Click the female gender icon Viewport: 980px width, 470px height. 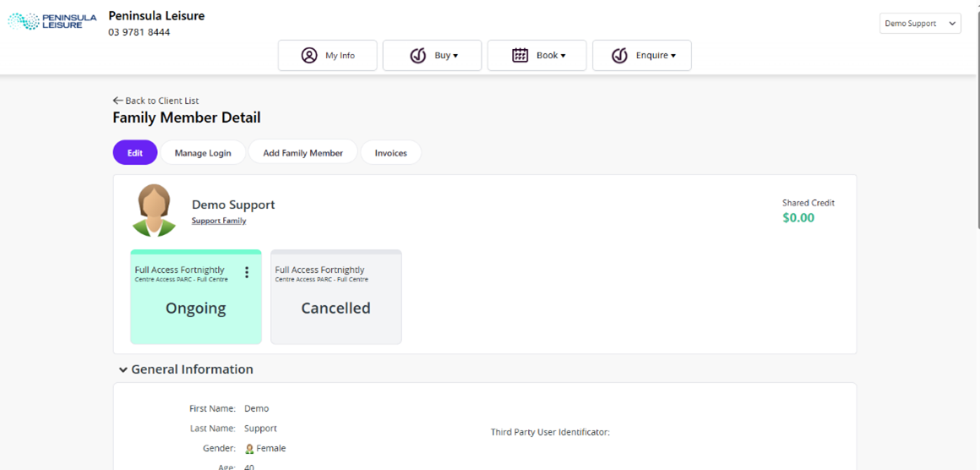pos(249,449)
